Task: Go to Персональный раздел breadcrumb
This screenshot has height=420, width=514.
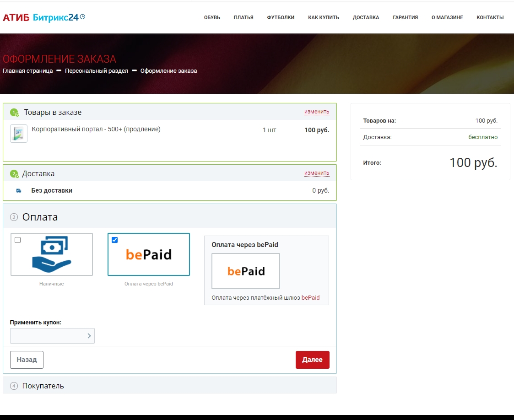Action: (x=97, y=71)
